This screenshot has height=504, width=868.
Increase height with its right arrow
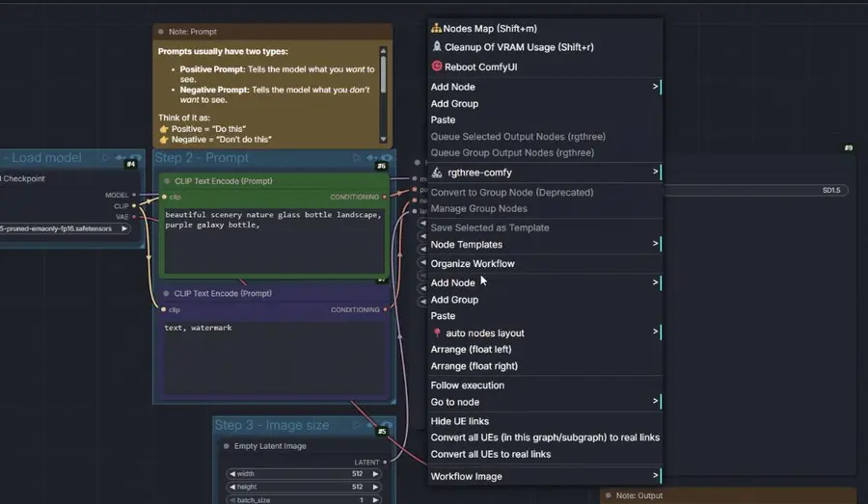pos(375,487)
